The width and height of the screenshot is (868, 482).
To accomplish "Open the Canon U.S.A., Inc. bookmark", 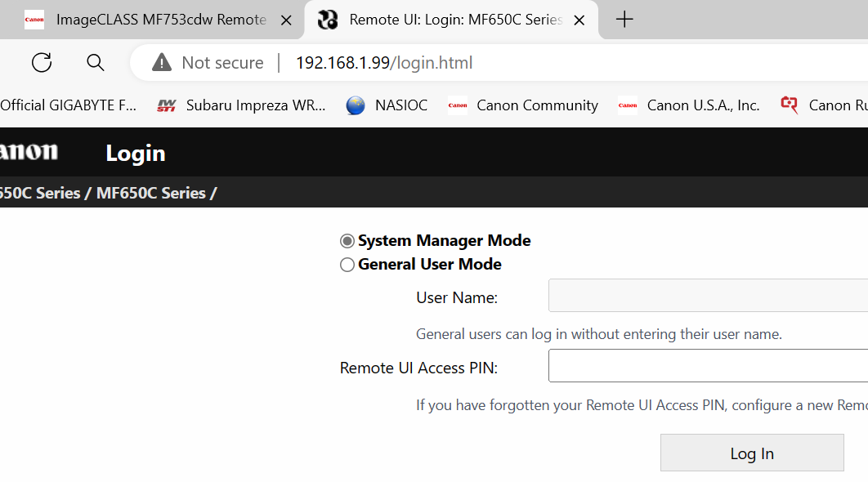I will coord(689,105).
